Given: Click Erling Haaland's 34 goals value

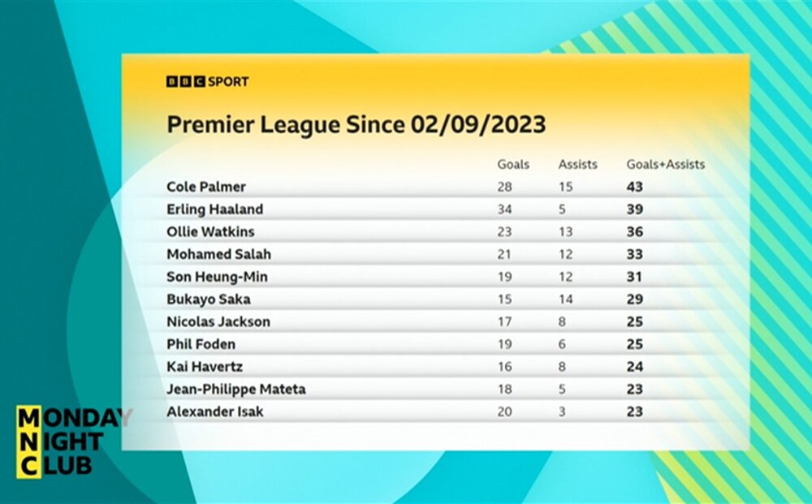Looking at the screenshot, I should click(x=504, y=209).
